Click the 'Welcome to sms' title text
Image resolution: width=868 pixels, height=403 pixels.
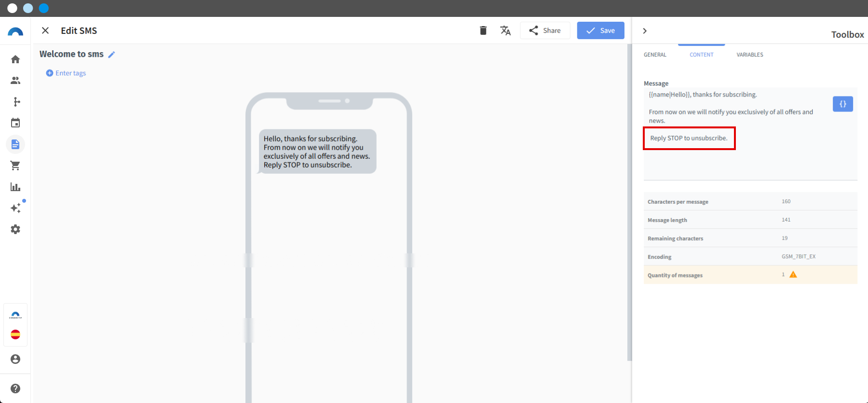point(71,54)
